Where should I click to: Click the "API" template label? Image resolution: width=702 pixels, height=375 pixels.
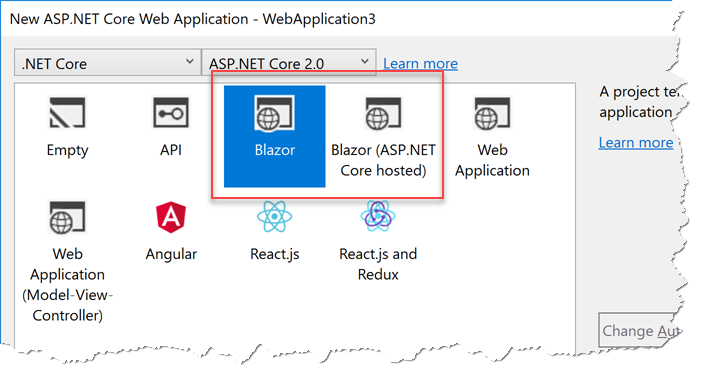click(x=171, y=149)
